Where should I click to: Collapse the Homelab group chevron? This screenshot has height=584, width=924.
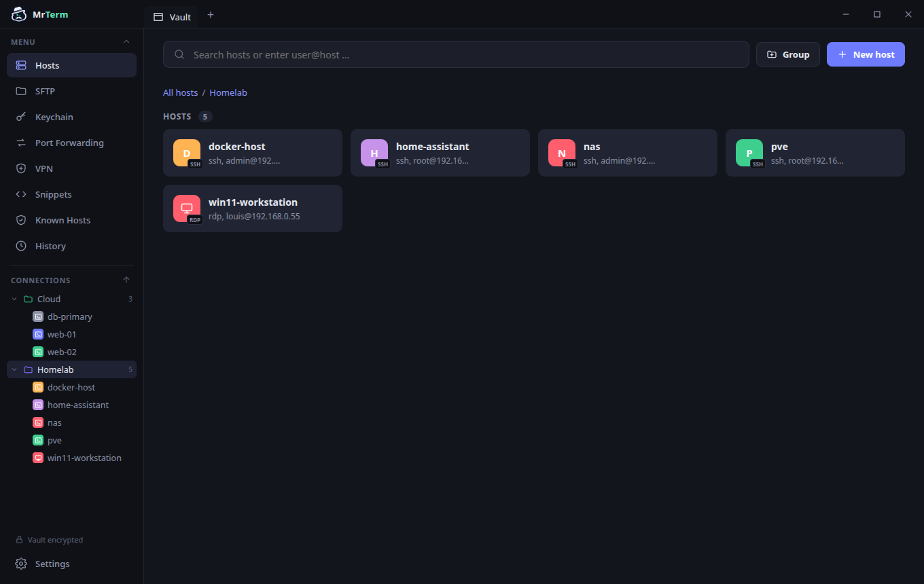(14, 369)
